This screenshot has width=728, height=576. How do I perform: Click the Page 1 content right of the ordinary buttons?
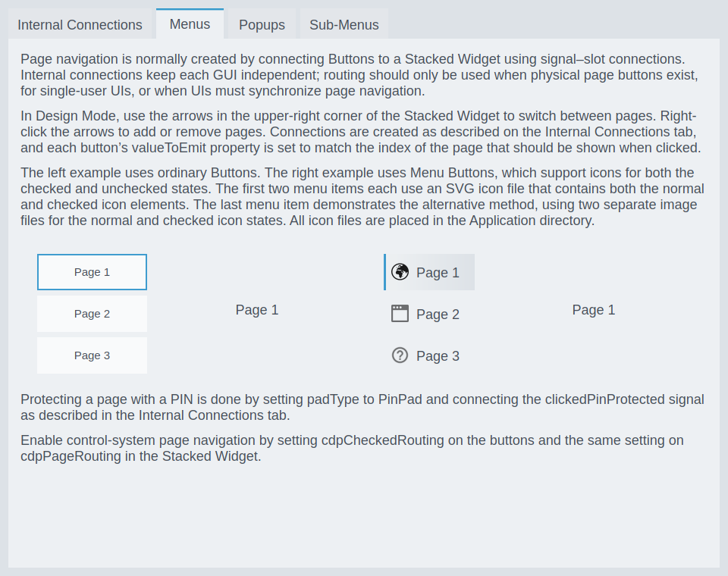tap(257, 310)
